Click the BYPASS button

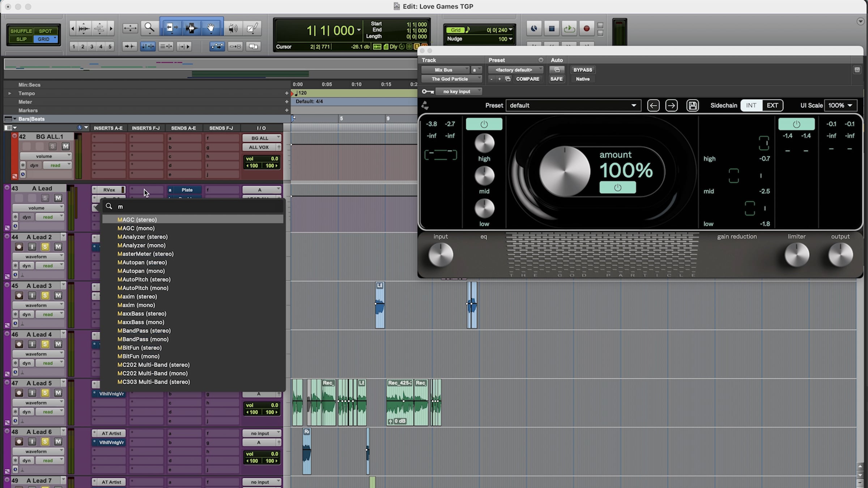tap(582, 70)
